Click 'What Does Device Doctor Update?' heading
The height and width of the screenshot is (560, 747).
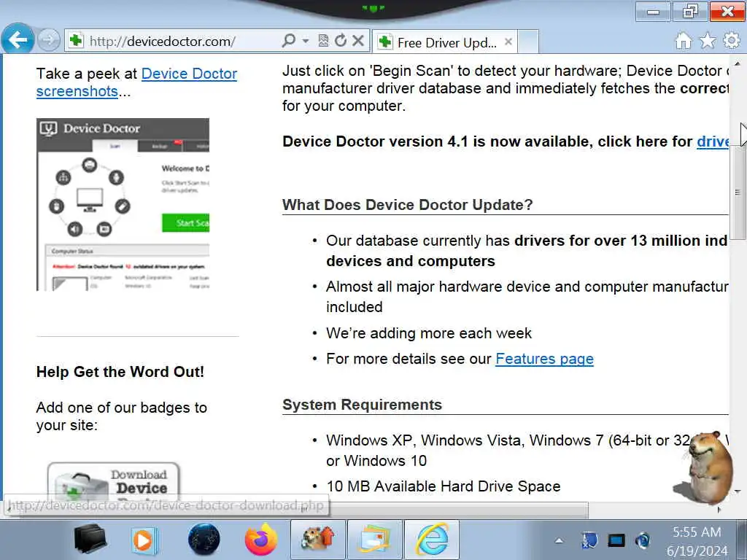[407, 205]
